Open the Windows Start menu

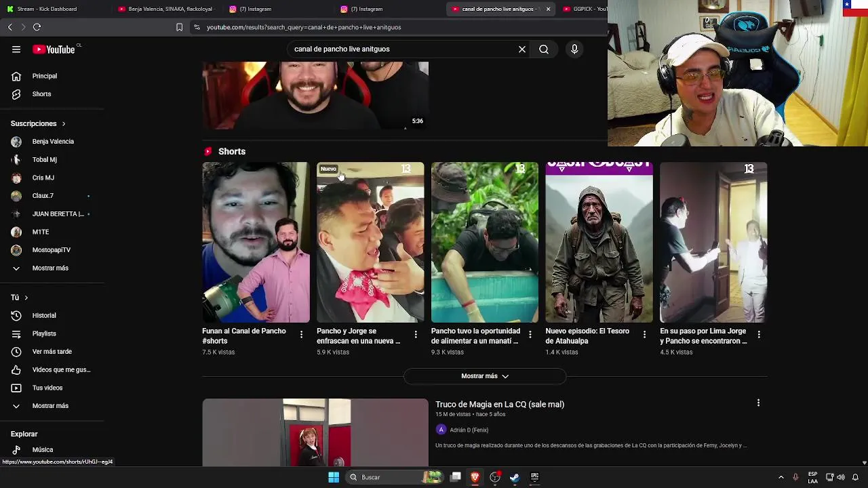click(x=334, y=477)
